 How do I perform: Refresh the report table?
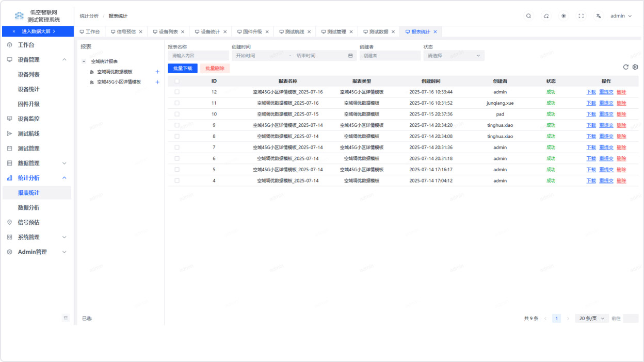626,67
